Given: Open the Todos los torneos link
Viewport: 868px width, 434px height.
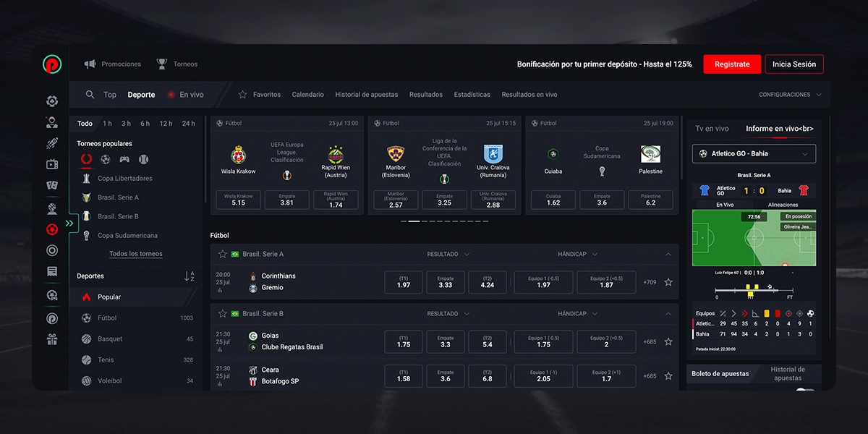Looking at the screenshot, I should (x=136, y=254).
